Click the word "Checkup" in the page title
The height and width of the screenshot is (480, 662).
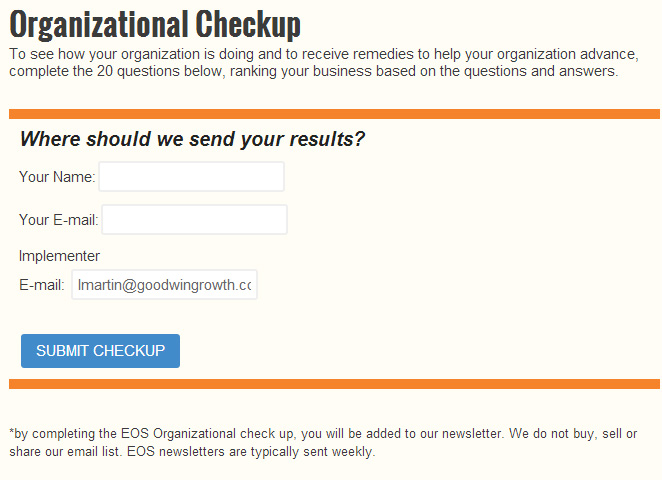[248, 24]
